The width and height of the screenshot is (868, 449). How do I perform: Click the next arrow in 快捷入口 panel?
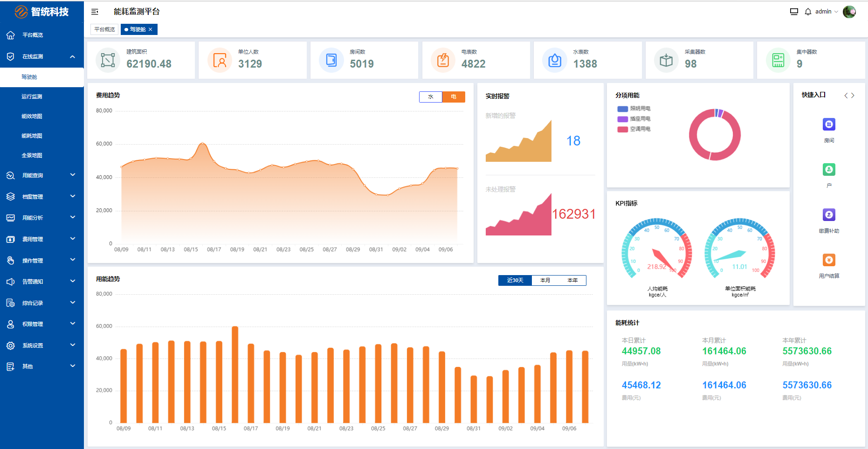point(853,96)
